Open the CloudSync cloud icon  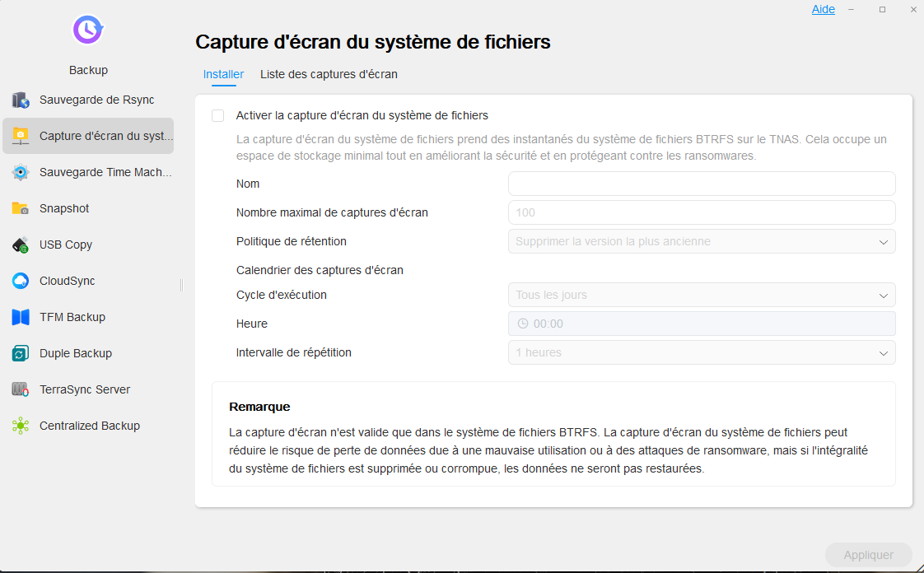click(21, 281)
